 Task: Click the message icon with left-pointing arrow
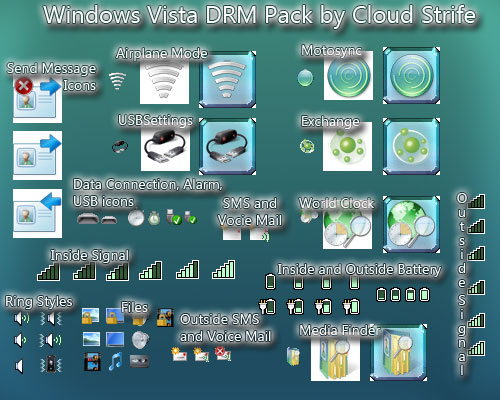[37, 213]
